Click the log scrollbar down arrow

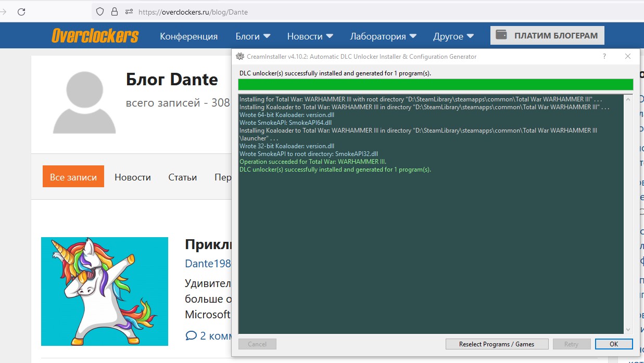click(628, 329)
